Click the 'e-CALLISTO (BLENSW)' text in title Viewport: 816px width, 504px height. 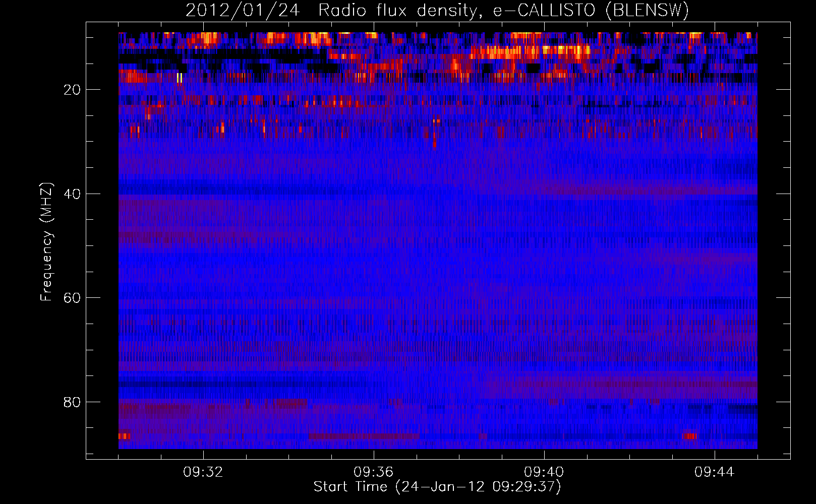(x=591, y=10)
